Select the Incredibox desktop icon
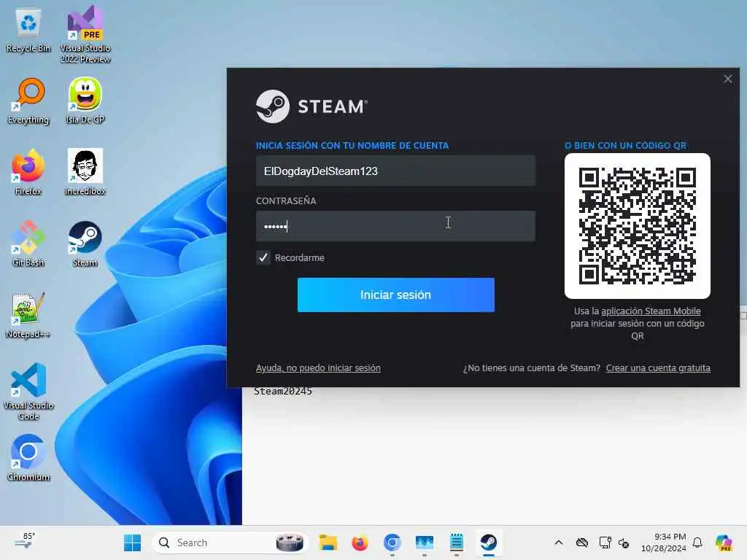Image resolution: width=747 pixels, height=560 pixels. pyautogui.click(x=85, y=172)
